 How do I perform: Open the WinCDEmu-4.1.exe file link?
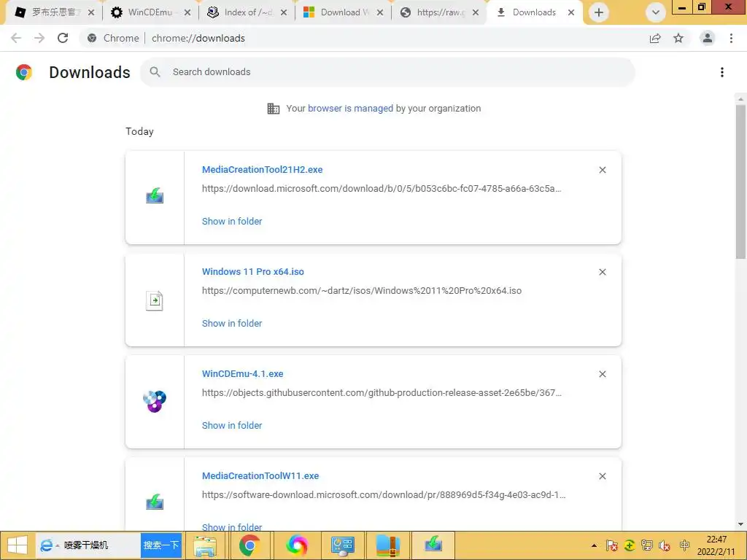pos(242,374)
